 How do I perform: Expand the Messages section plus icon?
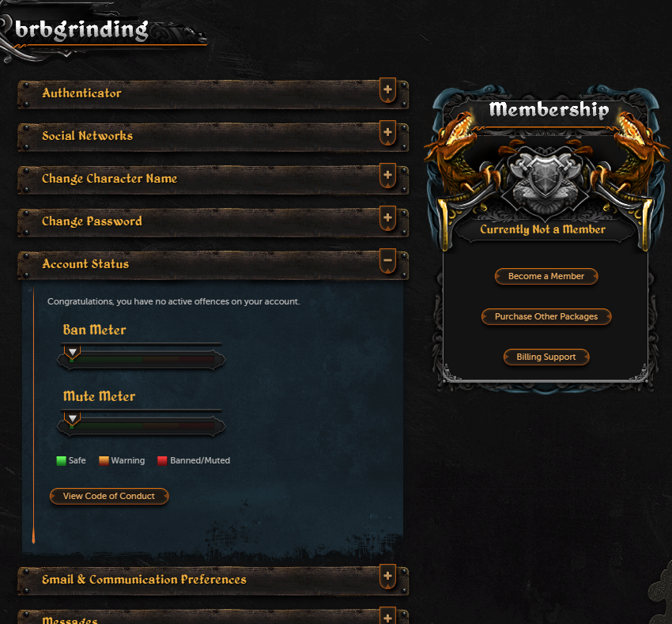(387, 617)
